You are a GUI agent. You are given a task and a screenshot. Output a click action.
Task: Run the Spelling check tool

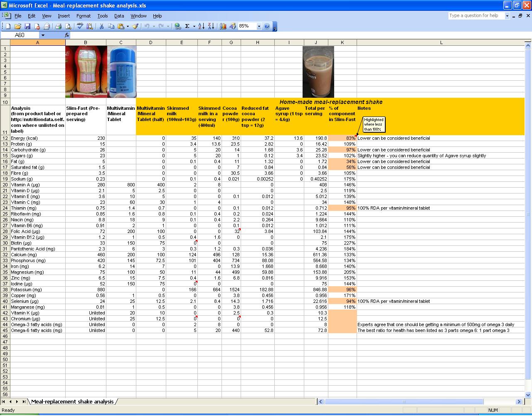pyautogui.click(x=80, y=26)
